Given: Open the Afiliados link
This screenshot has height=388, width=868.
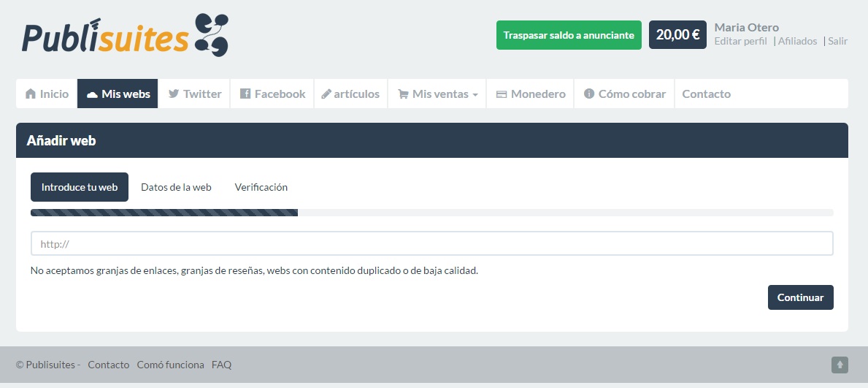Looking at the screenshot, I should click(x=797, y=41).
